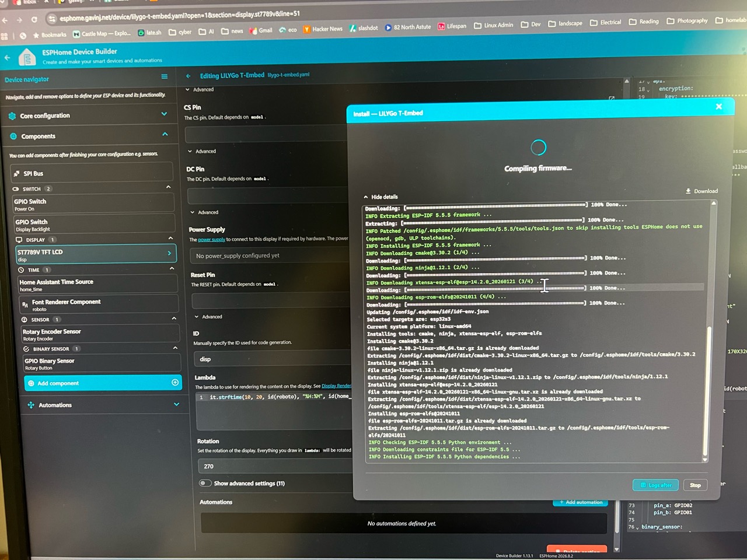Open the 82 North Astute bookmark
The height and width of the screenshot is (560, 747).
point(407,27)
